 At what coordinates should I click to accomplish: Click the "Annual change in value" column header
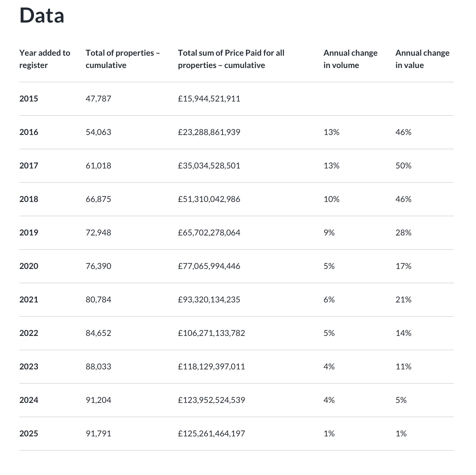pos(422,59)
